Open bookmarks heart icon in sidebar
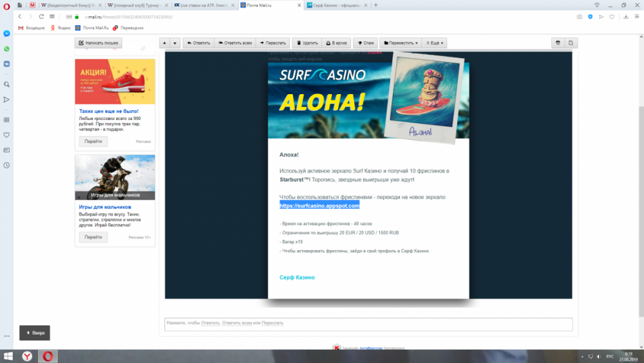Image resolution: width=644 pixels, height=363 pixels. click(6, 135)
